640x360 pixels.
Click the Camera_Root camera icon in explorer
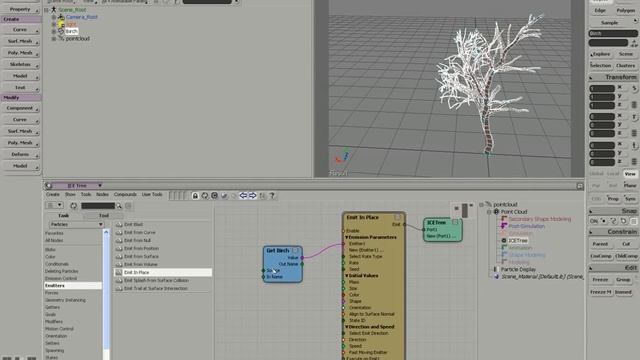coord(61,17)
